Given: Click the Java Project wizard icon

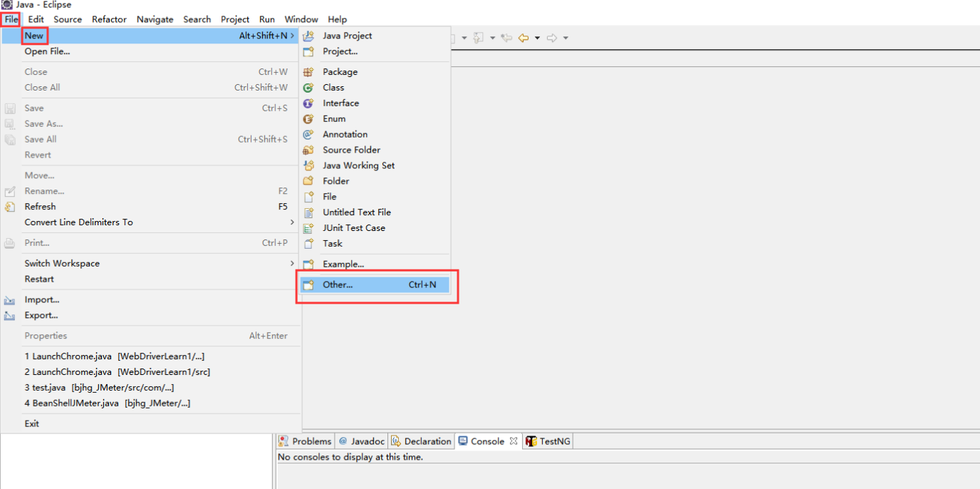Looking at the screenshot, I should (x=308, y=36).
